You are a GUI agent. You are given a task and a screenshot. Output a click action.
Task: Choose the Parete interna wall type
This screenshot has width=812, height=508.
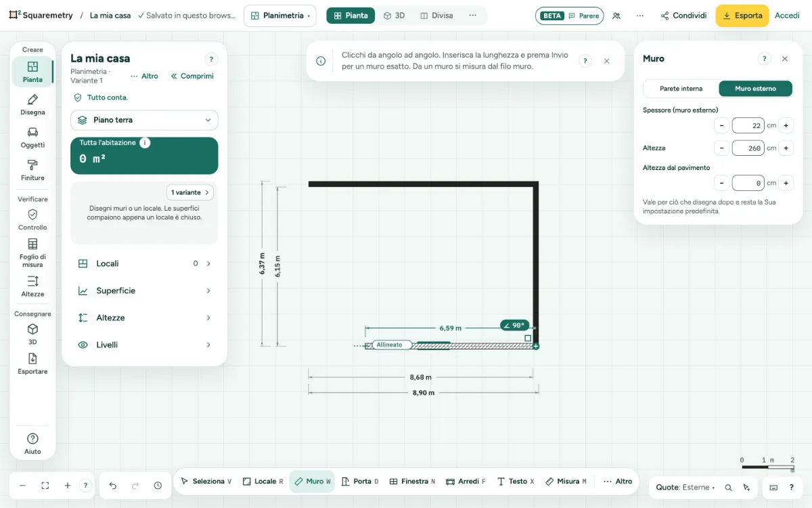[681, 89]
